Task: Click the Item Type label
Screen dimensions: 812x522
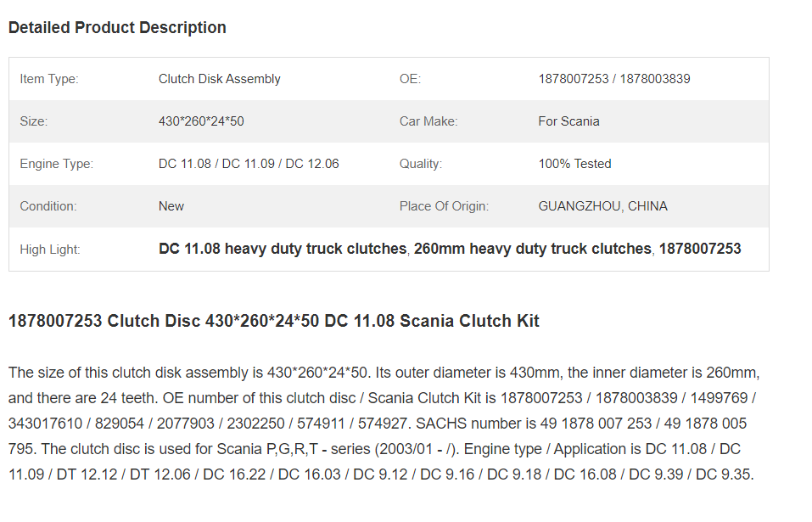Action: click(48, 79)
